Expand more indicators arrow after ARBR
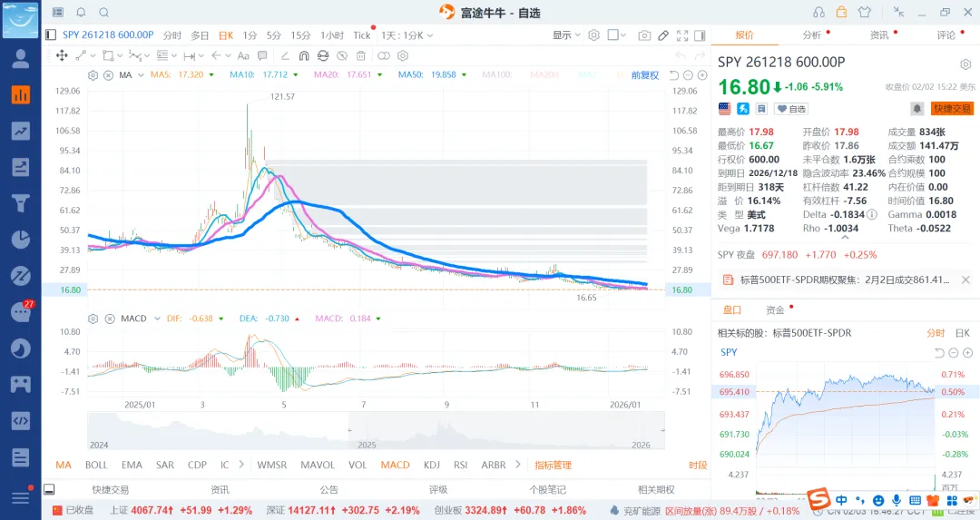Image resolution: width=980 pixels, height=520 pixels. point(517,465)
